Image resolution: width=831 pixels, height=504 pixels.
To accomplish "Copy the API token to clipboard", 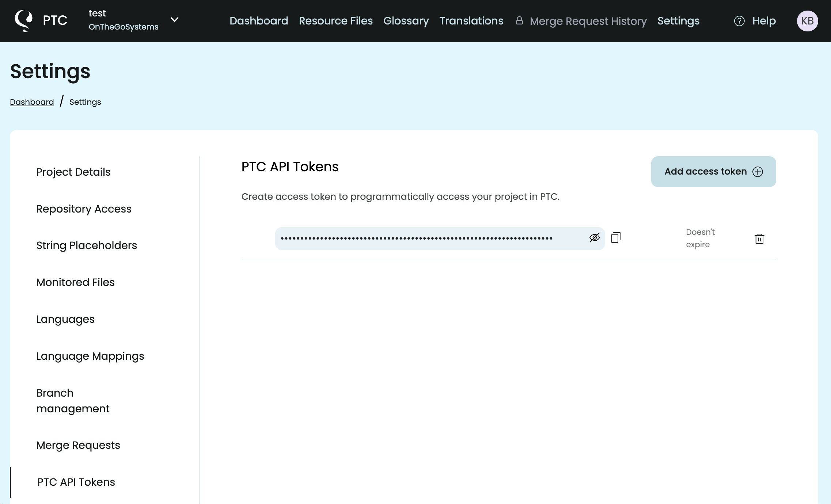I will (x=616, y=238).
